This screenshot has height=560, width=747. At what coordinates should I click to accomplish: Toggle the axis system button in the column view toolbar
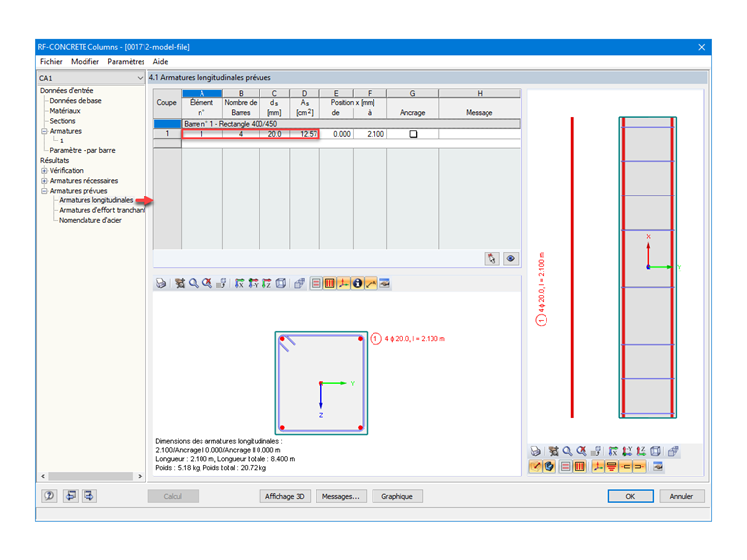598,467
